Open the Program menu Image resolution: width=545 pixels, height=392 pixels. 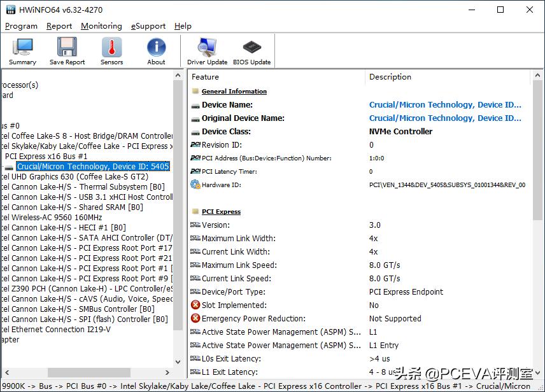pos(21,26)
